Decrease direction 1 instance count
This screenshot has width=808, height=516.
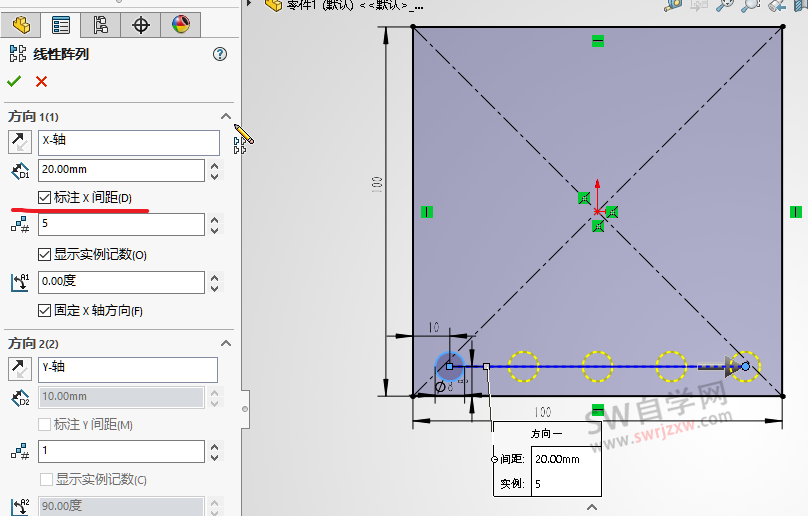click(215, 230)
